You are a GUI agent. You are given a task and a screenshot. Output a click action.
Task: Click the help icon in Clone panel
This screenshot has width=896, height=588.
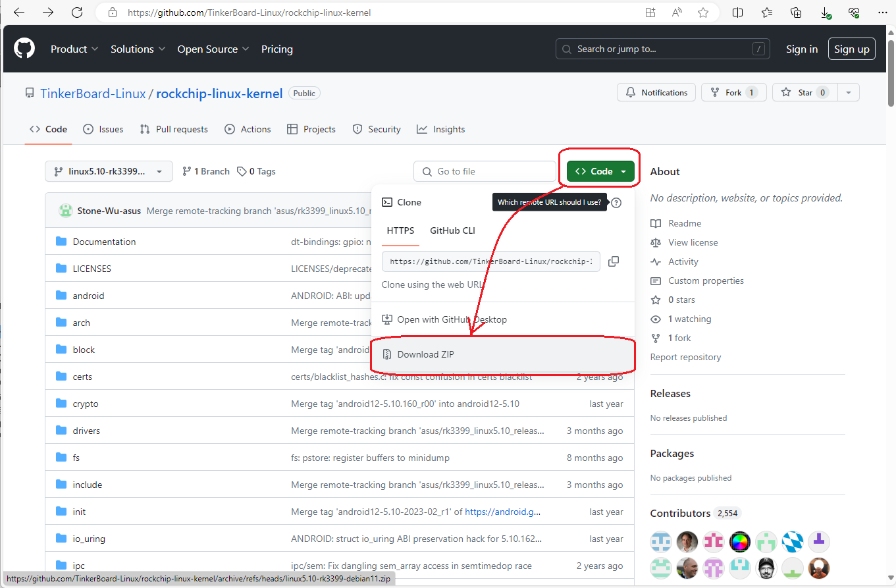pyautogui.click(x=616, y=203)
